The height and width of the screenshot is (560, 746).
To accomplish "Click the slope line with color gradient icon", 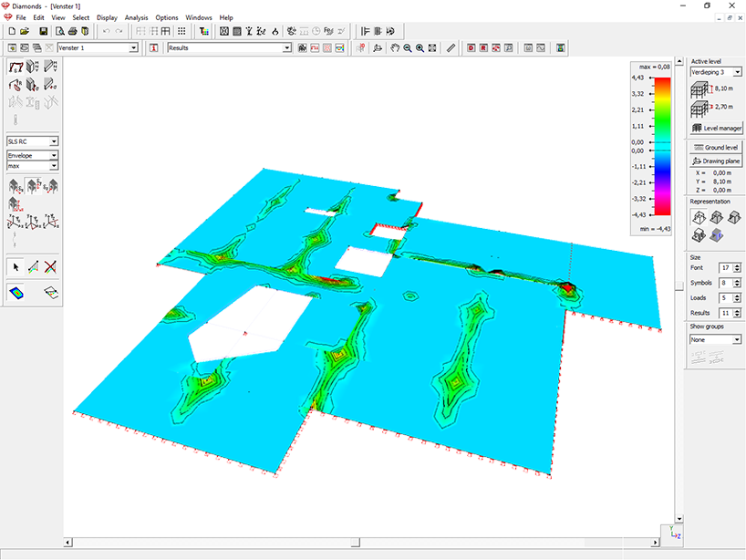I will (x=34, y=267).
